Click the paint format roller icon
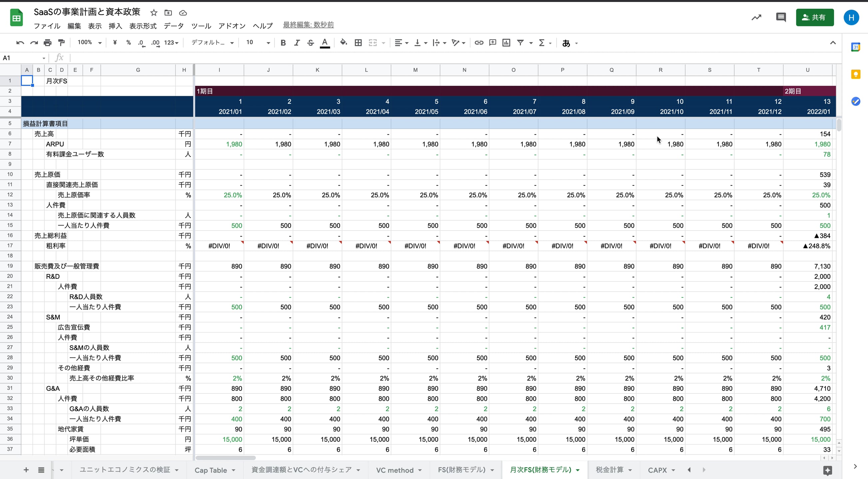This screenshot has width=868, height=479. pos(61,43)
